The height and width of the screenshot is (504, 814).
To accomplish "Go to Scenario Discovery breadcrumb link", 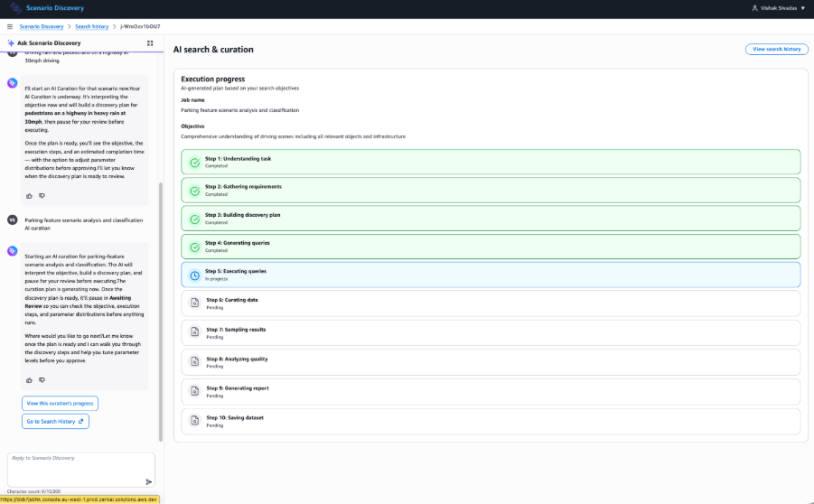I will click(x=42, y=26).
